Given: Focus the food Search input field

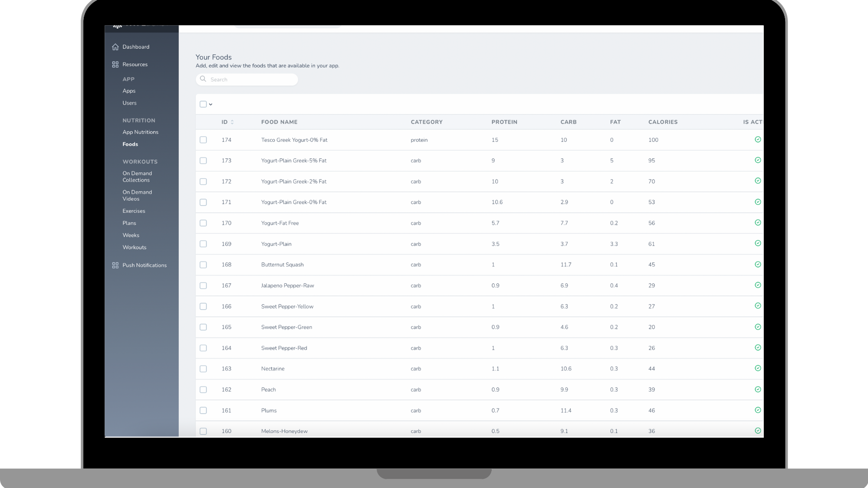Looking at the screenshot, I should tap(252, 79).
